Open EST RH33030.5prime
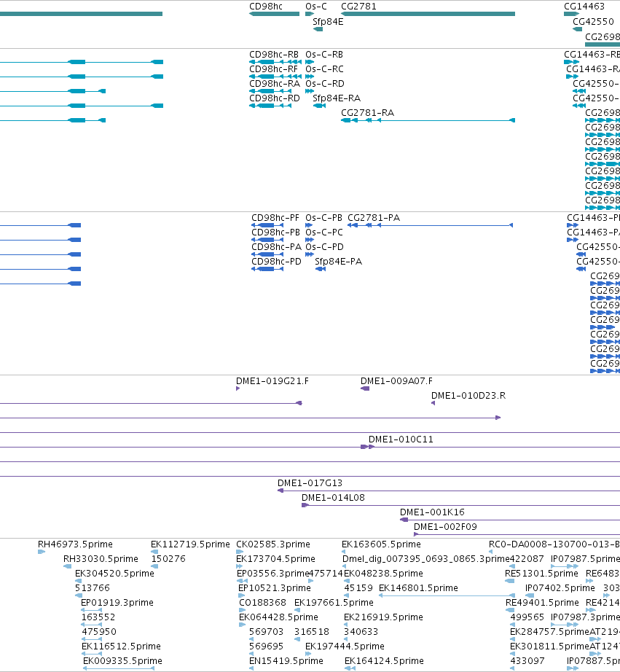620x672 pixels. tap(101, 559)
